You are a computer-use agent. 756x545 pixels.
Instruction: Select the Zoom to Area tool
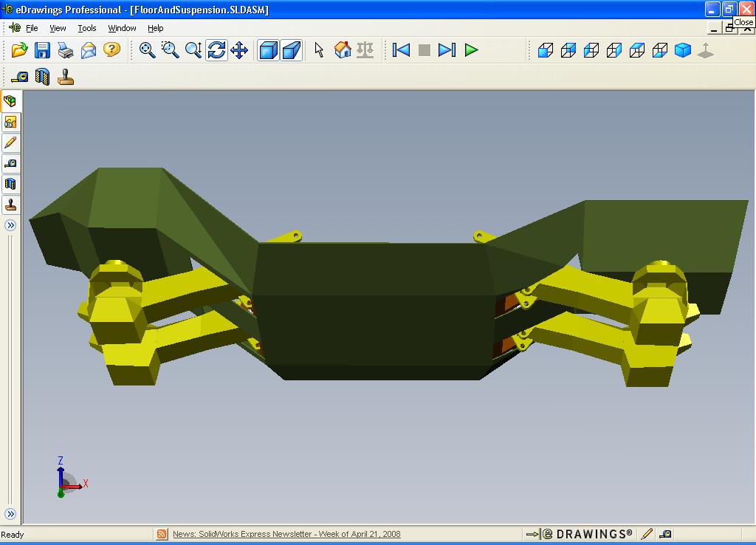(171, 50)
